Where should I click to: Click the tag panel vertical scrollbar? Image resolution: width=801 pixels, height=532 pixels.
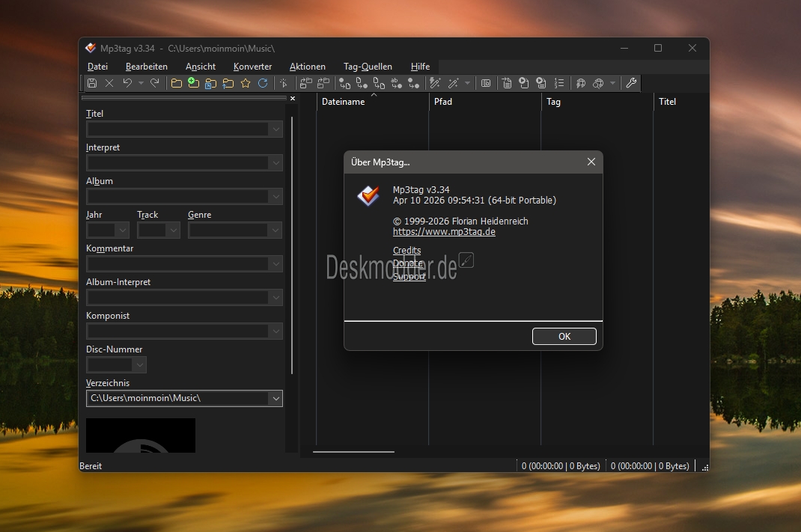pos(292,247)
